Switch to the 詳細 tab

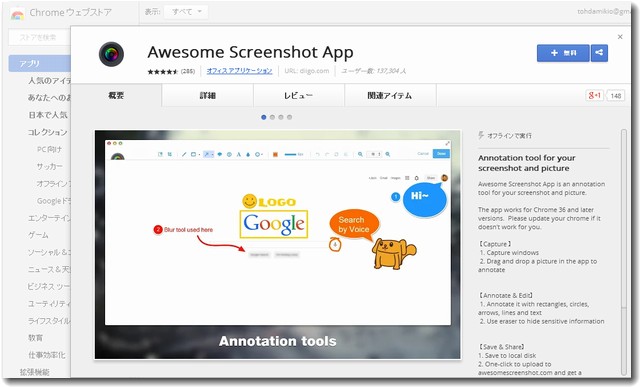[x=208, y=96]
